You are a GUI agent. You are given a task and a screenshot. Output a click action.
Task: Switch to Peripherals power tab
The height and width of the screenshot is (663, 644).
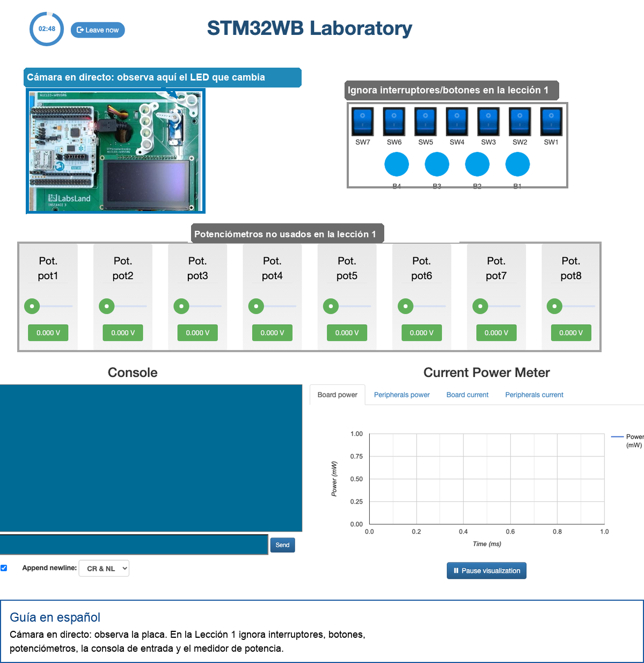tap(402, 395)
